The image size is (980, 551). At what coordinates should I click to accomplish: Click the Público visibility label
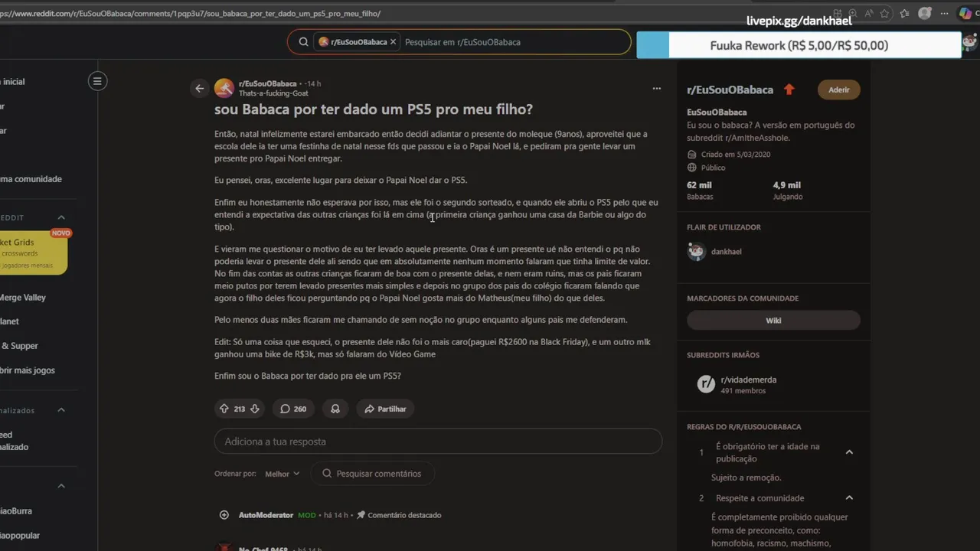coord(713,168)
